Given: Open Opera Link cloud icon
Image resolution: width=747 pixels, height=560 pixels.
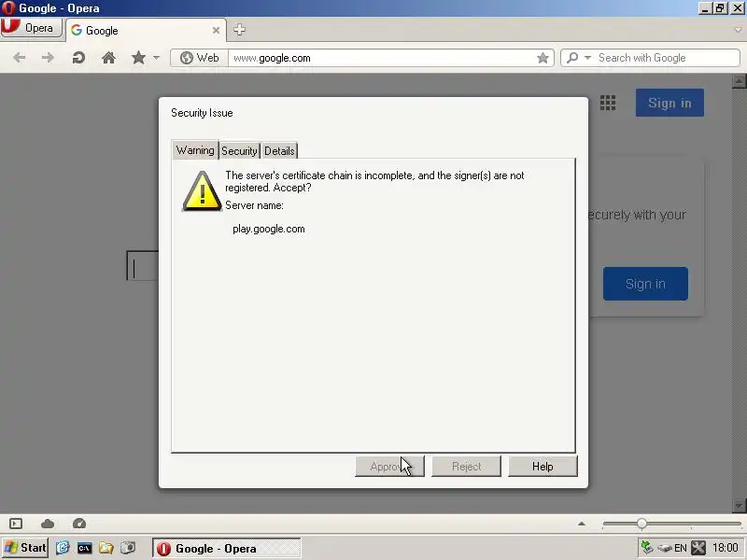Looking at the screenshot, I should tap(48, 524).
